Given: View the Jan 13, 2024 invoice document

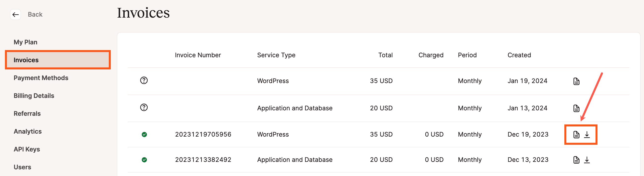Looking at the screenshot, I should (x=576, y=108).
